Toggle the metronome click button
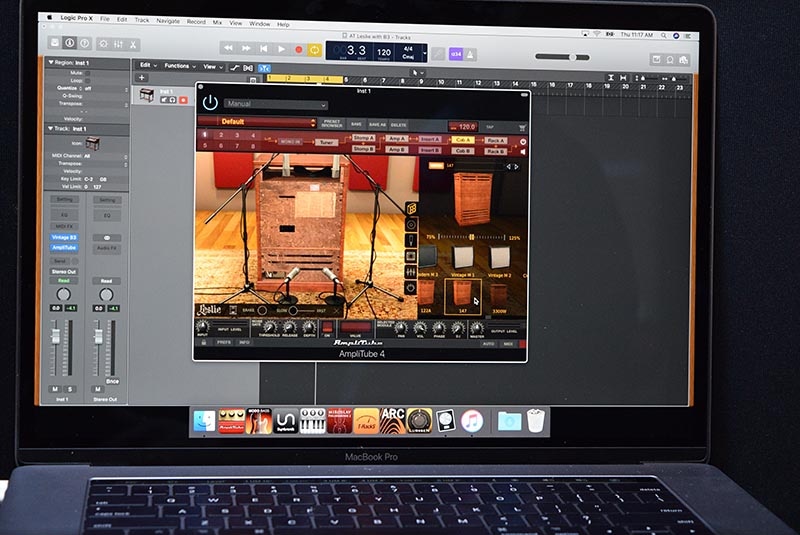The image size is (800, 535). coord(470,54)
